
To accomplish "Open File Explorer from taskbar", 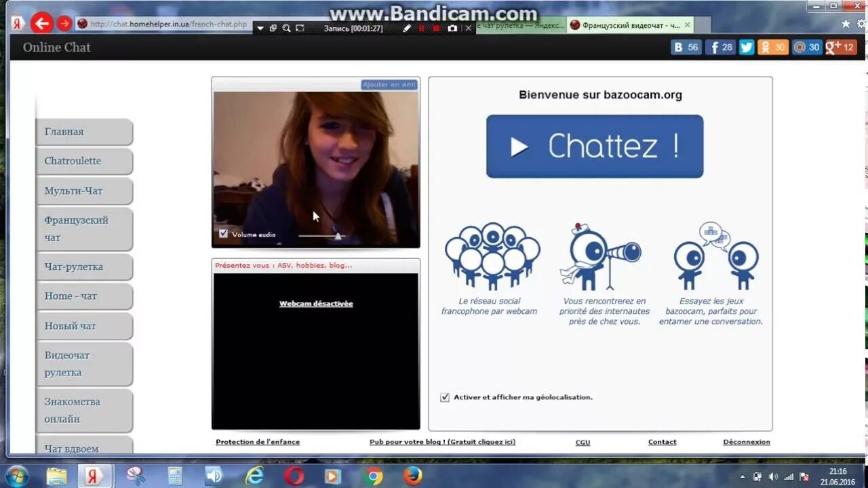I will coord(57,476).
